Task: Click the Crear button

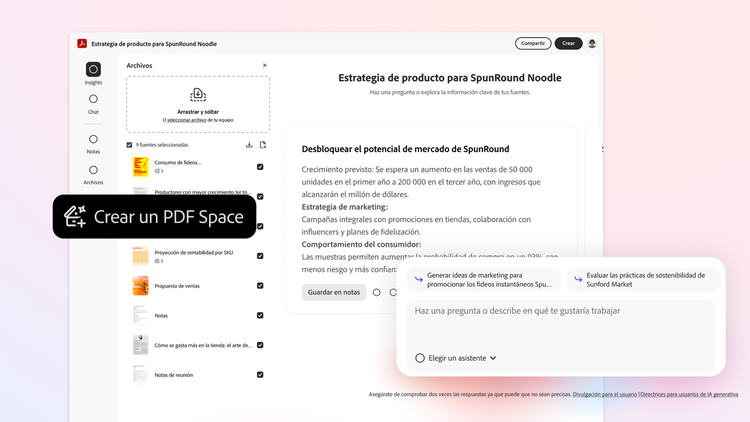Action: [x=568, y=43]
